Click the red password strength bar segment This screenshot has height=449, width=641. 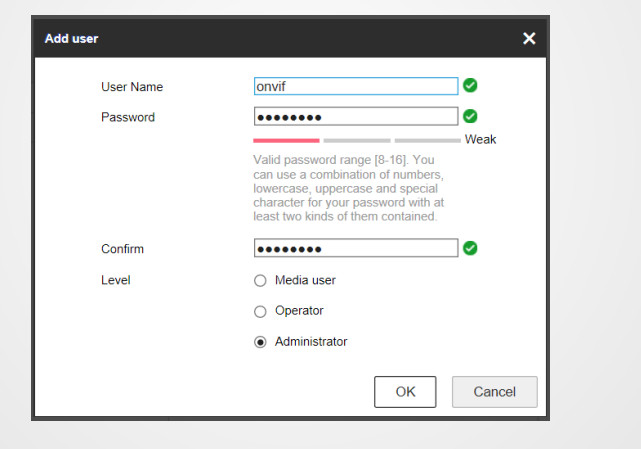(286, 140)
